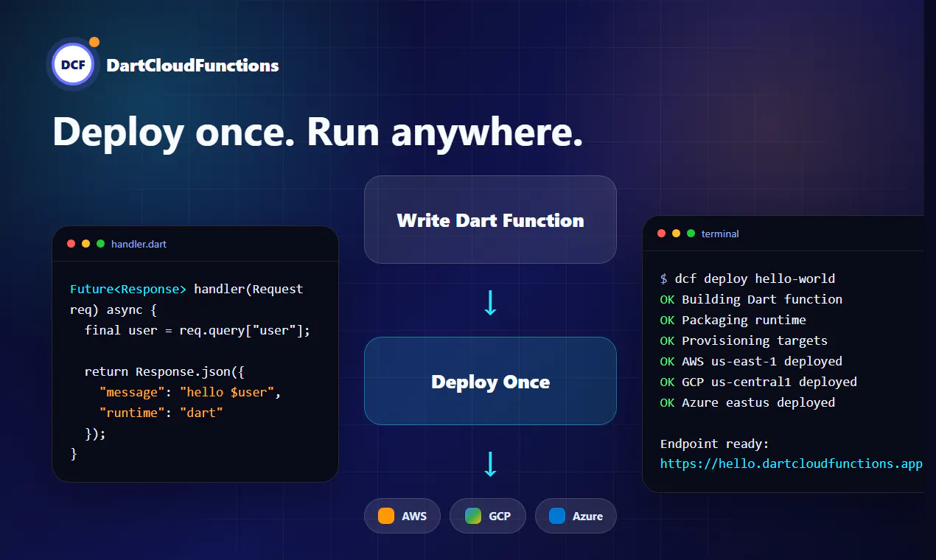Click yellow minimize dot on handler.dart window
936x560 pixels.
tap(86, 244)
